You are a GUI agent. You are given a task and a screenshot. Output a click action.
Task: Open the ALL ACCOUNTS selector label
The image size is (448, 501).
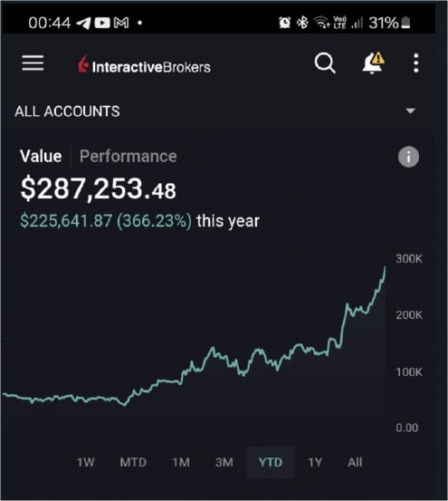[67, 111]
